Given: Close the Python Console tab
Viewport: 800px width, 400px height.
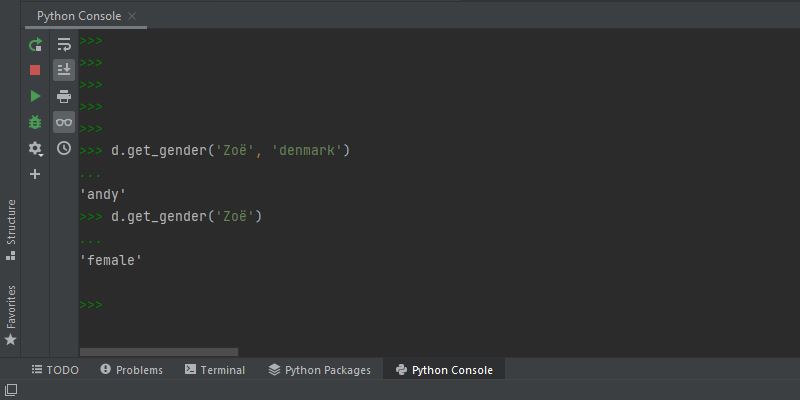Looking at the screenshot, I should click(133, 16).
